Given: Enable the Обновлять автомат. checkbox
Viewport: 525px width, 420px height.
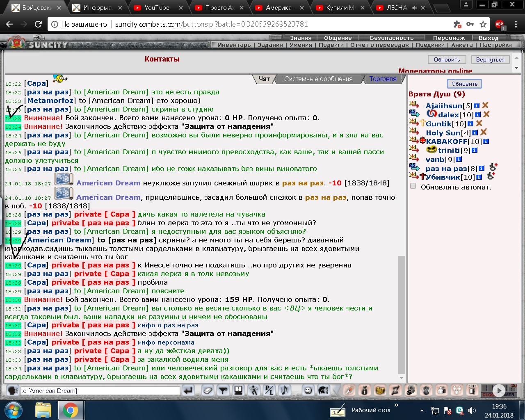Looking at the screenshot, I should (x=413, y=186).
